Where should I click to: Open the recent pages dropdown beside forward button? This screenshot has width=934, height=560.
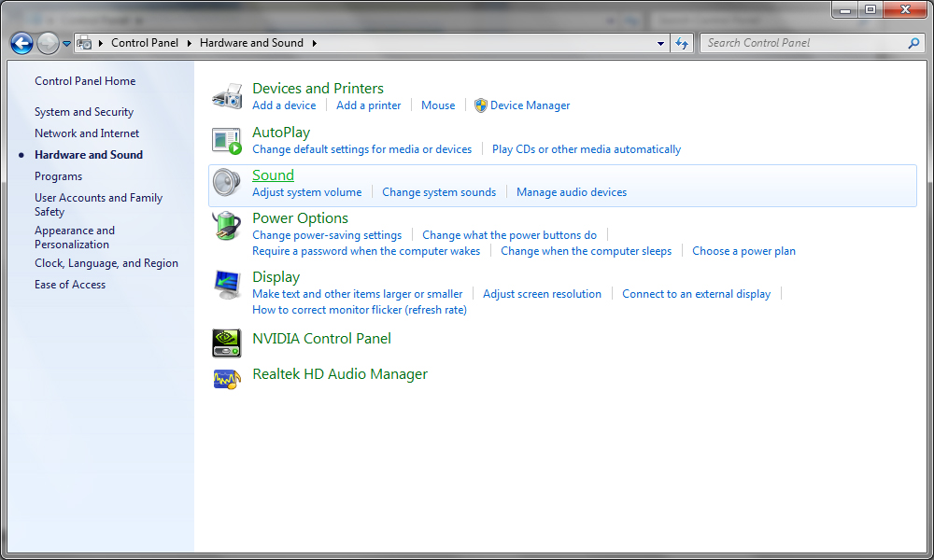[x=64, y=43]
